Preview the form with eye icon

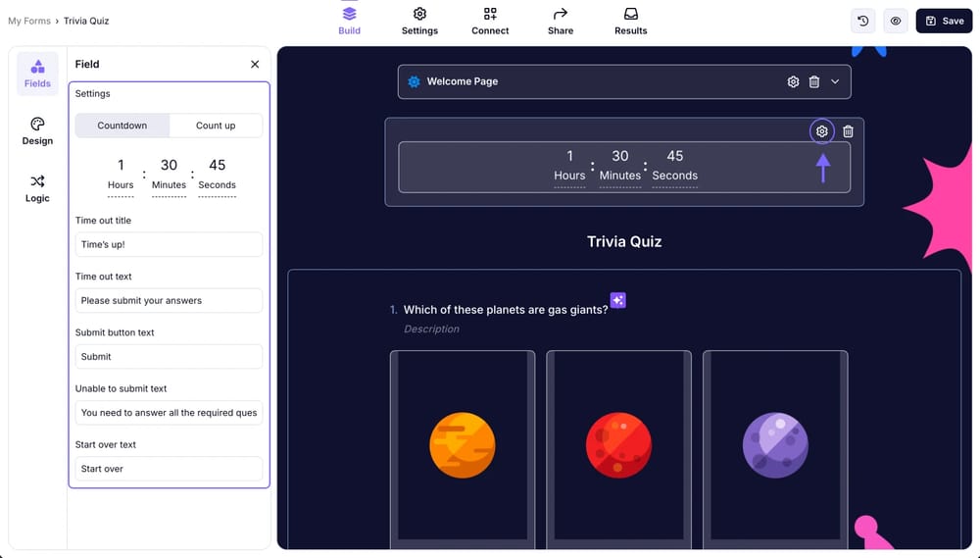coord(895,21)
